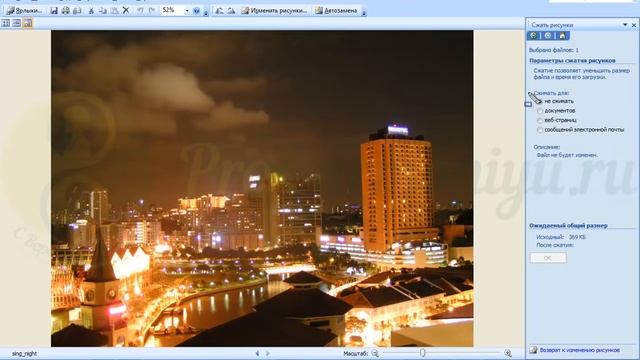
Task: Click the Save (floppy disk) icon
Action: [54, 11]
